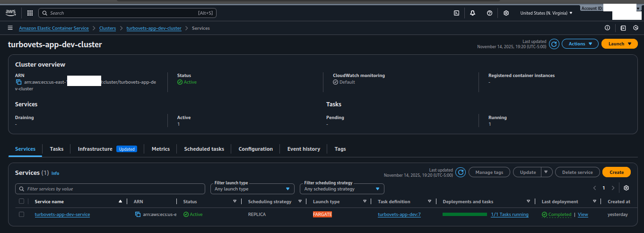Screen dimensions: 644x233
Task: Click the search magnifier in filter box
Action: click(x=22, y=189)
